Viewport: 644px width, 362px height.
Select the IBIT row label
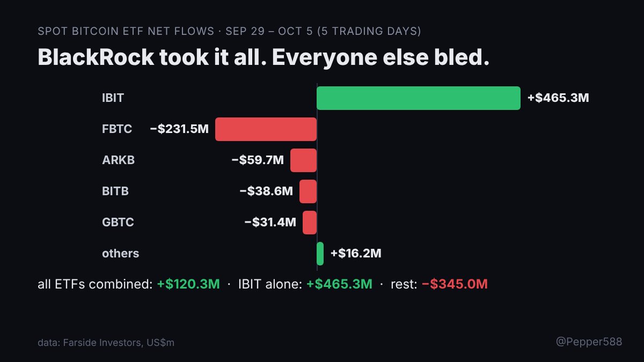pos(113,98)
